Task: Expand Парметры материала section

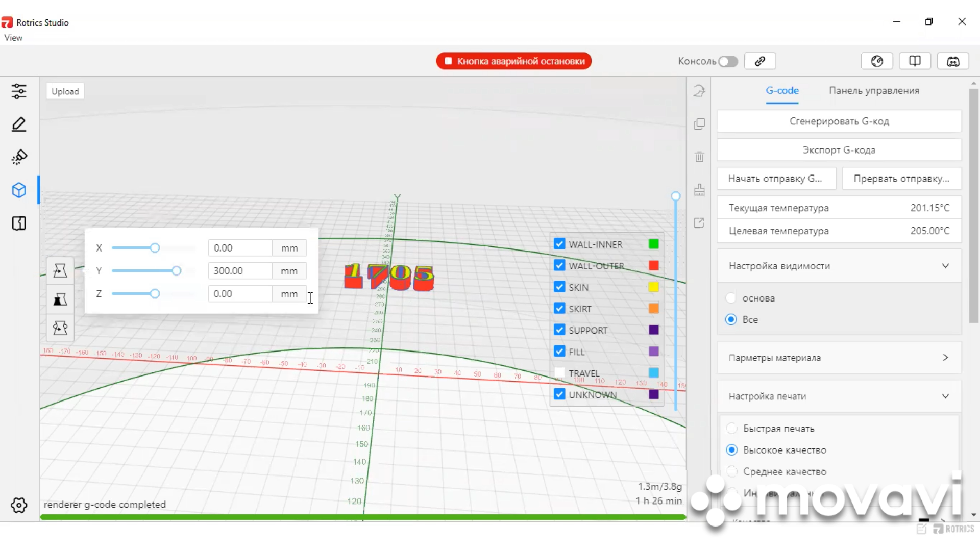Action: coord(945,358)
